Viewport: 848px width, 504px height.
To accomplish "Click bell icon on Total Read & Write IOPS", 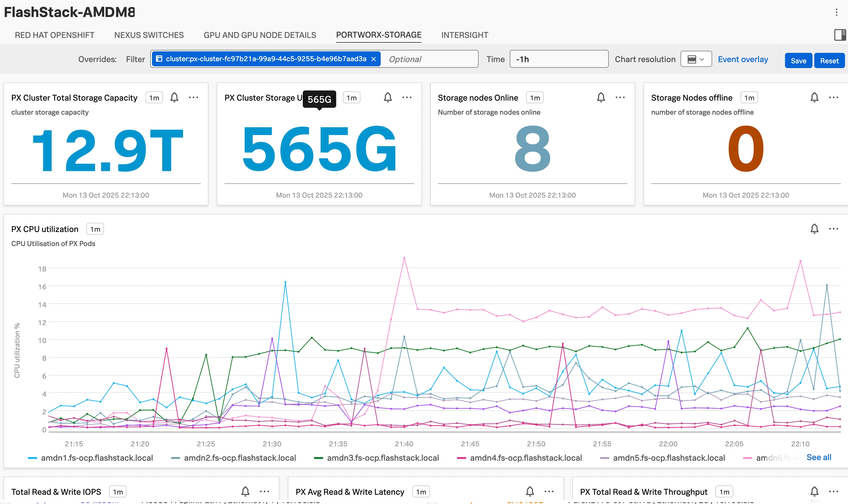I will 245,491.
